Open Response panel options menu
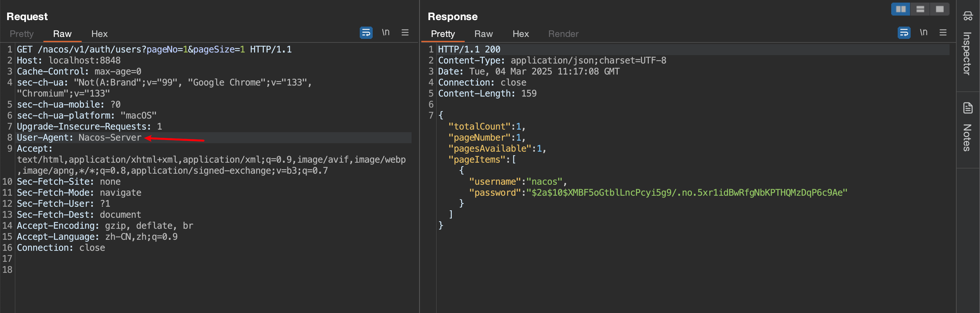980x313 pixels. point(943,33)
